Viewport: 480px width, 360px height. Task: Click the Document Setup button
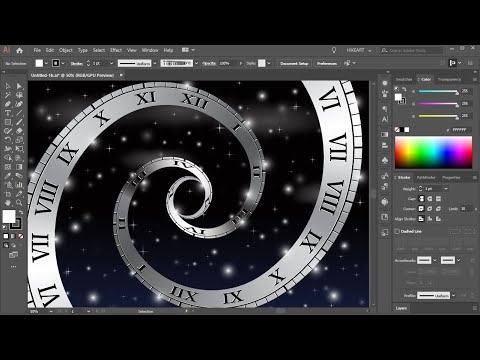click(294, 63)
